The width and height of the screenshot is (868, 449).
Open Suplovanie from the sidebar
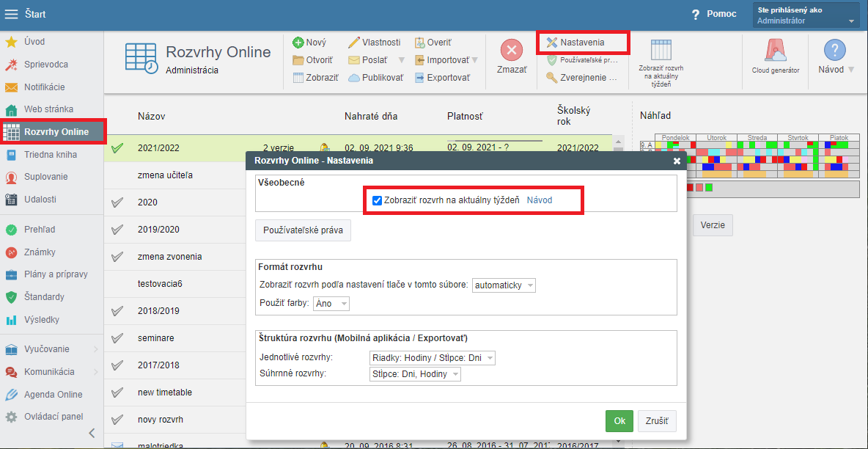pos(45,177)
